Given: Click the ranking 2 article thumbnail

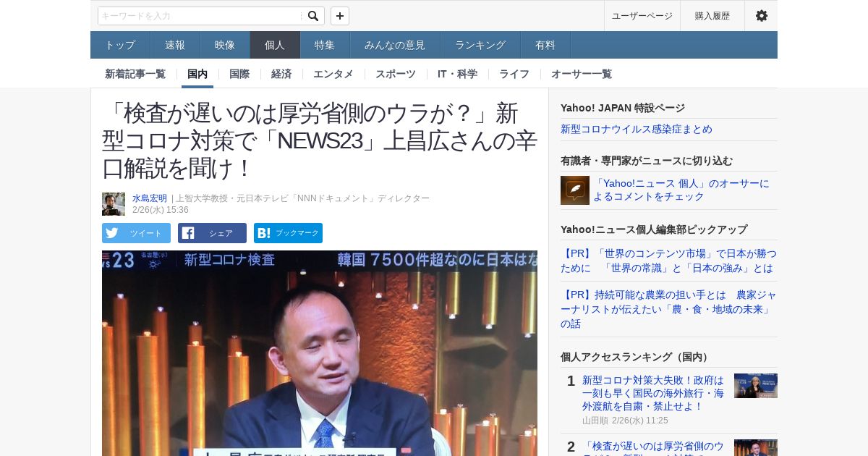Looking at the screenshot, I should [756, 448].
